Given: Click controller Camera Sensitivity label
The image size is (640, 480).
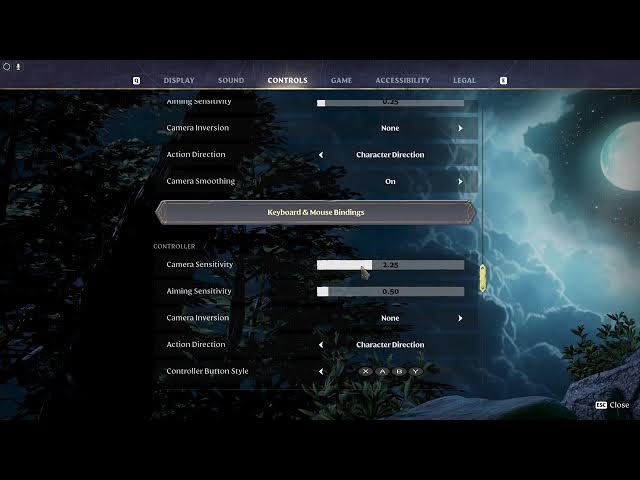Looking at the screenshot, I should 200,264.
